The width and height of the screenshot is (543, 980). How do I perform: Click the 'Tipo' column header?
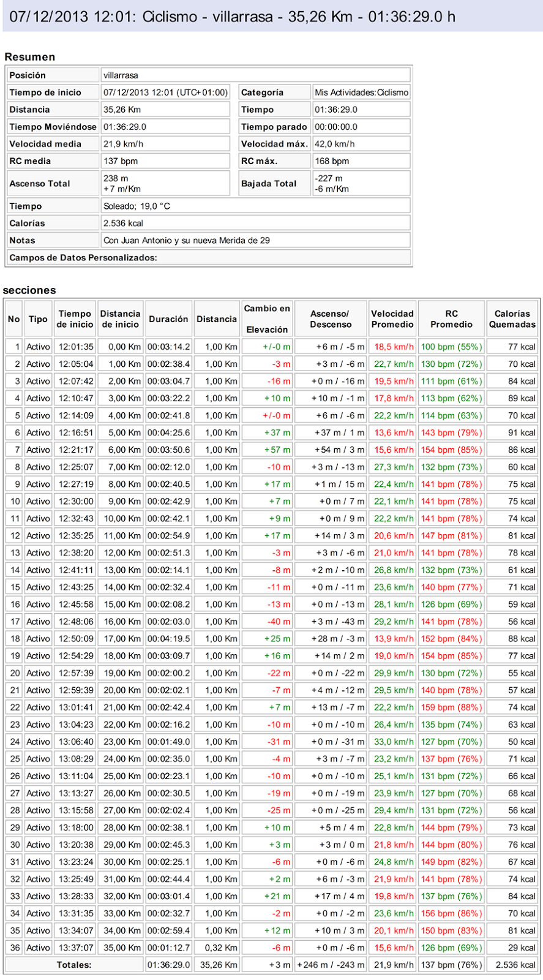coord(38,319)
